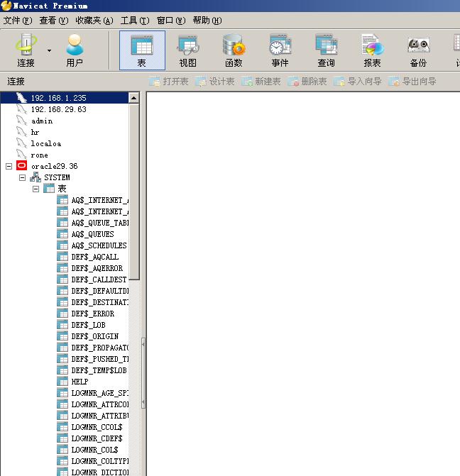460x476 pixels.
Task: Click the 导入向导 button
Action: pyautogui.click(x=358, y=82)
